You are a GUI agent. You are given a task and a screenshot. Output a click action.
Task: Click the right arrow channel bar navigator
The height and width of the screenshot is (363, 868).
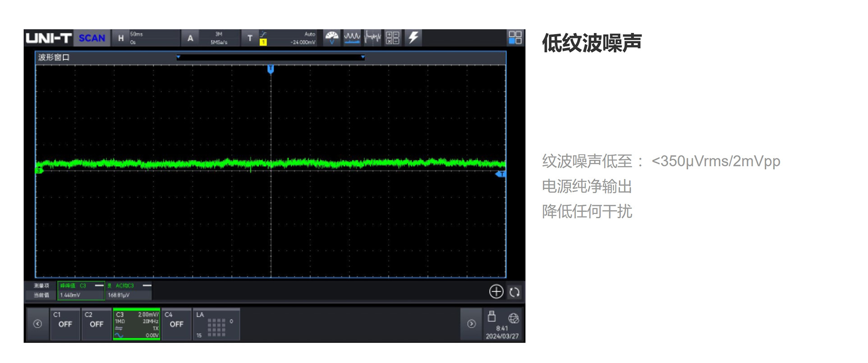pos(471,324)
